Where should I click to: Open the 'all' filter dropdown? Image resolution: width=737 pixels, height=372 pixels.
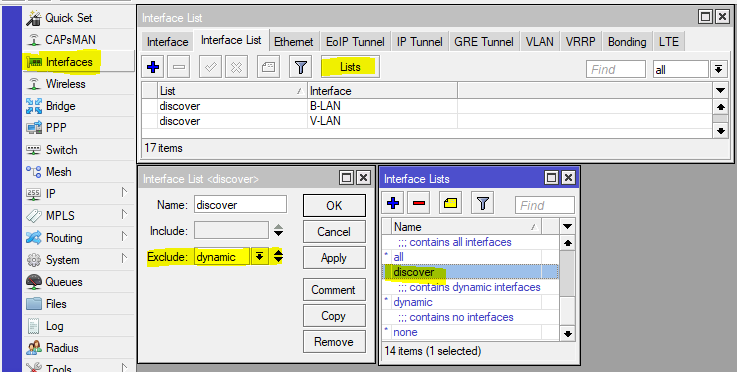click(718, 69)
